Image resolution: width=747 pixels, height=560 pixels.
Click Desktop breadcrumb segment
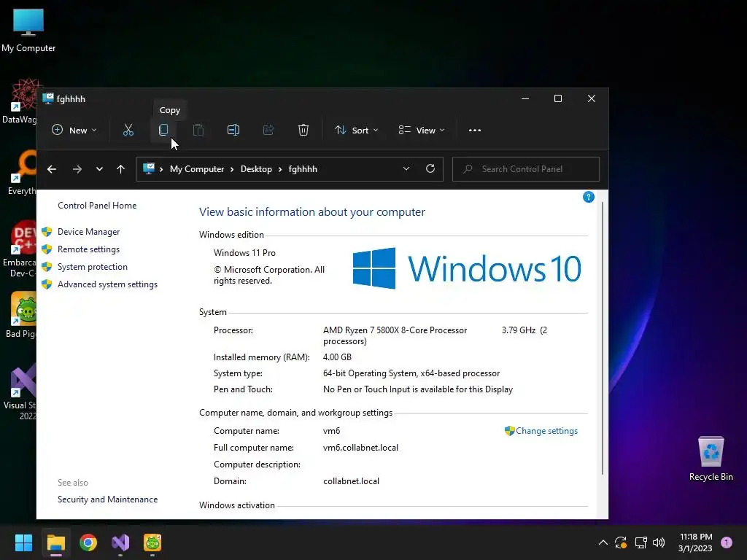click(x=256, y=169)
